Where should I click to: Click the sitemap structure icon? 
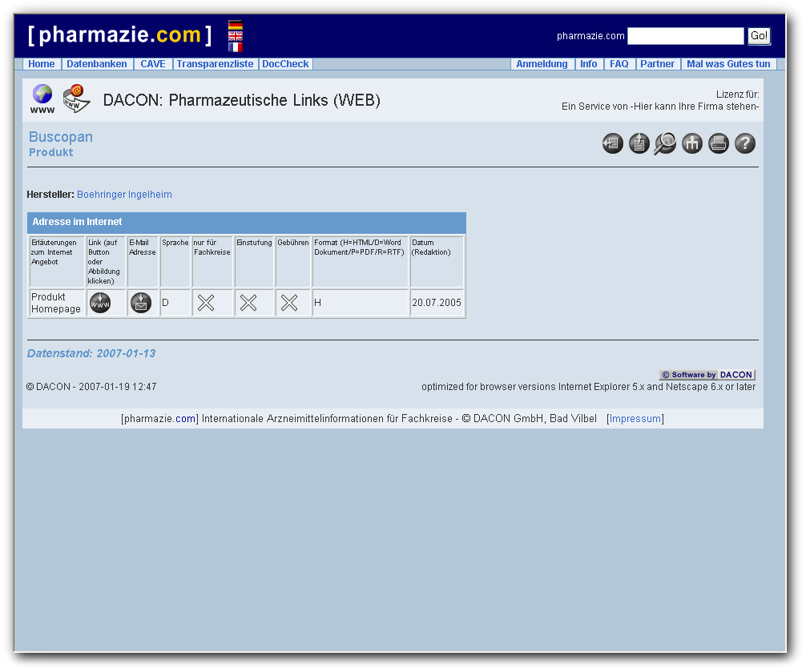(x=691, y=143)
